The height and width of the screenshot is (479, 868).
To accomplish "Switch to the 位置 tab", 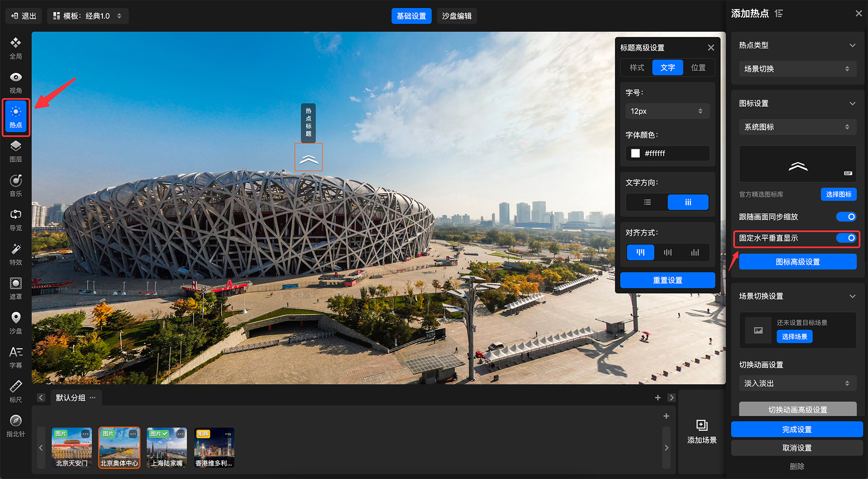I will (698, 68).
